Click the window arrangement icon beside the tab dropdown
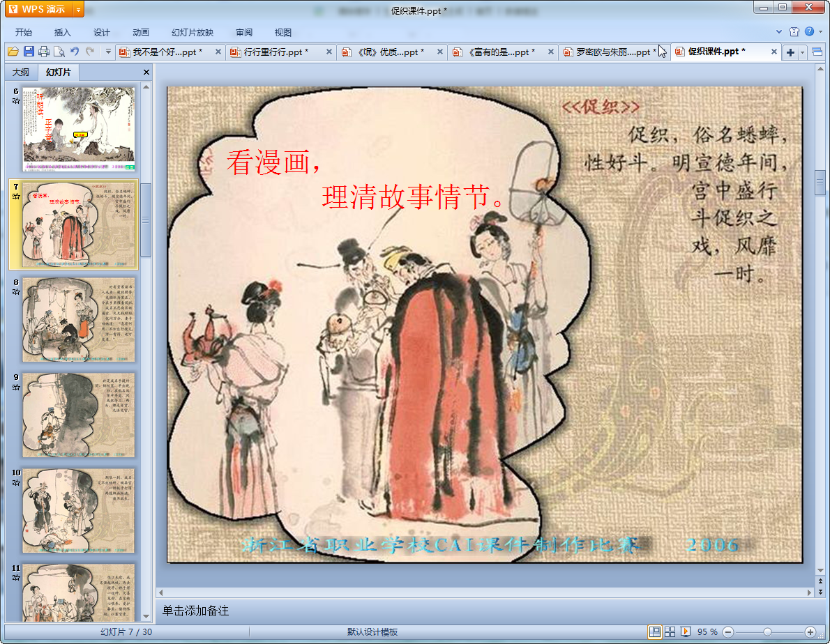Image resolution: width=830 pixels, height=644 pixels. pyautogui.click(x=817, y=52)
